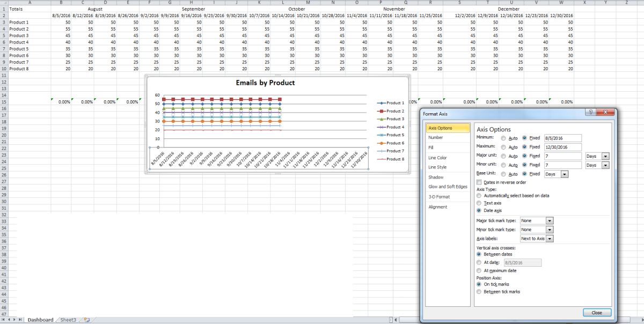Viewport: 644px width, 324px height.
Task: Select Between tick marks position
Action: pos(479,292)
